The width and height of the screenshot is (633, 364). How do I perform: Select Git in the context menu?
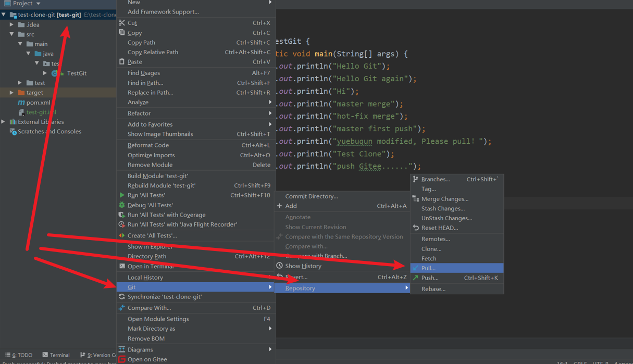pyautogui.click(x=196, y=287)
